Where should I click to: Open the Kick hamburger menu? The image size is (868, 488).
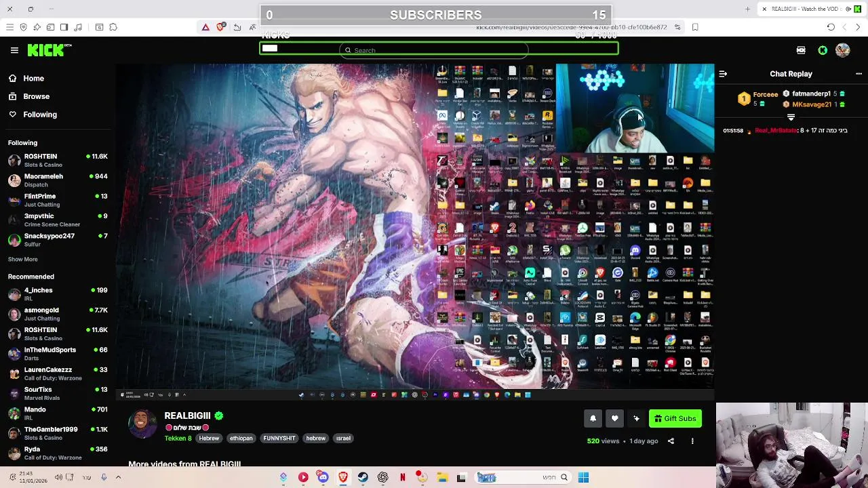[14, 50]
